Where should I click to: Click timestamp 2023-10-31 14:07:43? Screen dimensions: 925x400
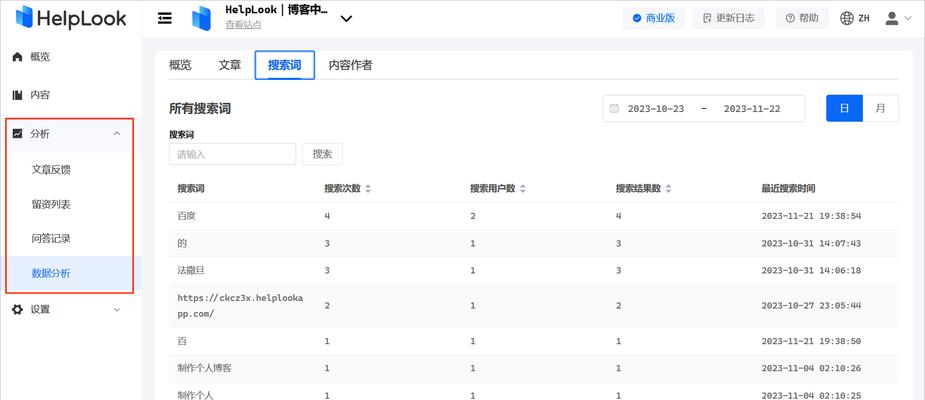point(811,243)
